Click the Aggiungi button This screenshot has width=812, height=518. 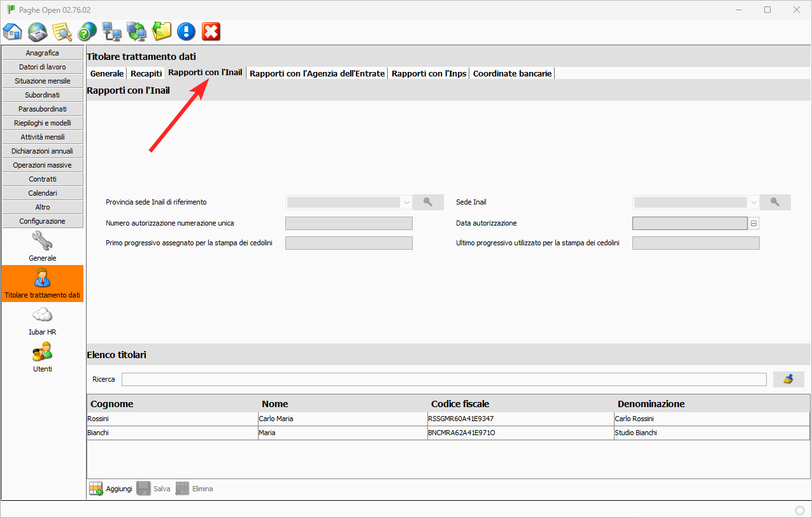click(x=111, y=489)
